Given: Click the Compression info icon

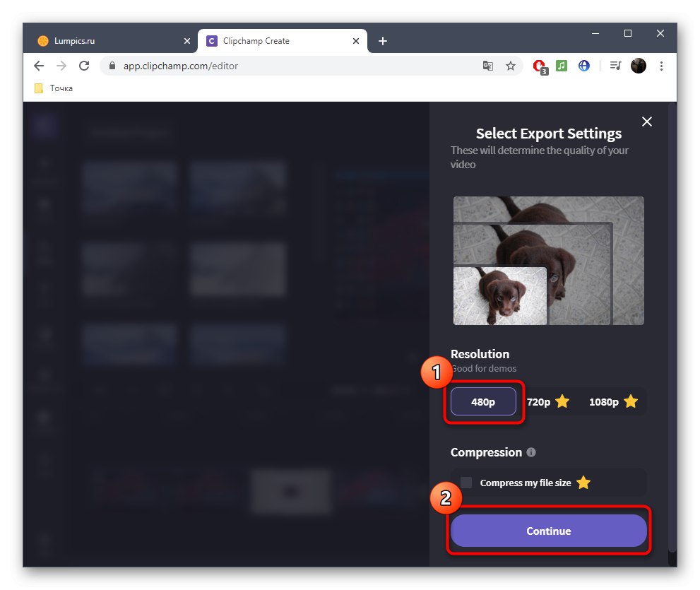Looking at the screenshot, I should tap(532, 452).
